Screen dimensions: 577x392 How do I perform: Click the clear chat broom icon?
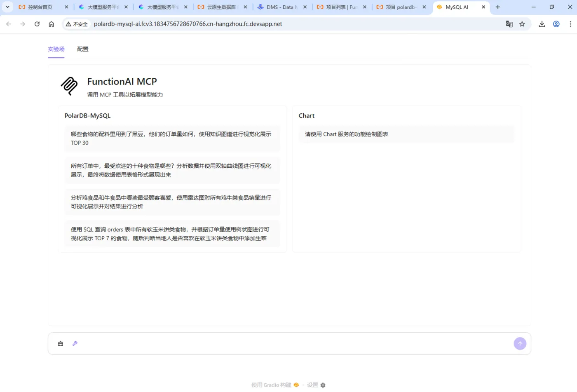(x=61, y=343)
